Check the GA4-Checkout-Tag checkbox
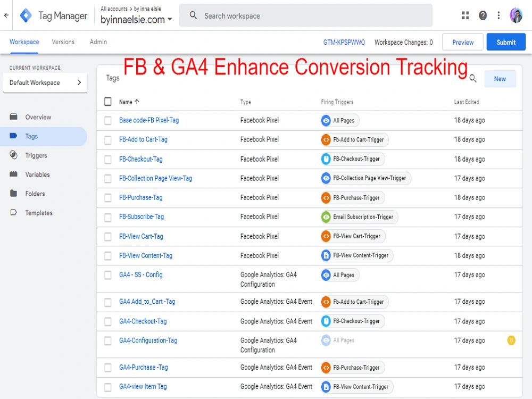The height and width of the screenshot is (399, 532). tap(107, 321)
